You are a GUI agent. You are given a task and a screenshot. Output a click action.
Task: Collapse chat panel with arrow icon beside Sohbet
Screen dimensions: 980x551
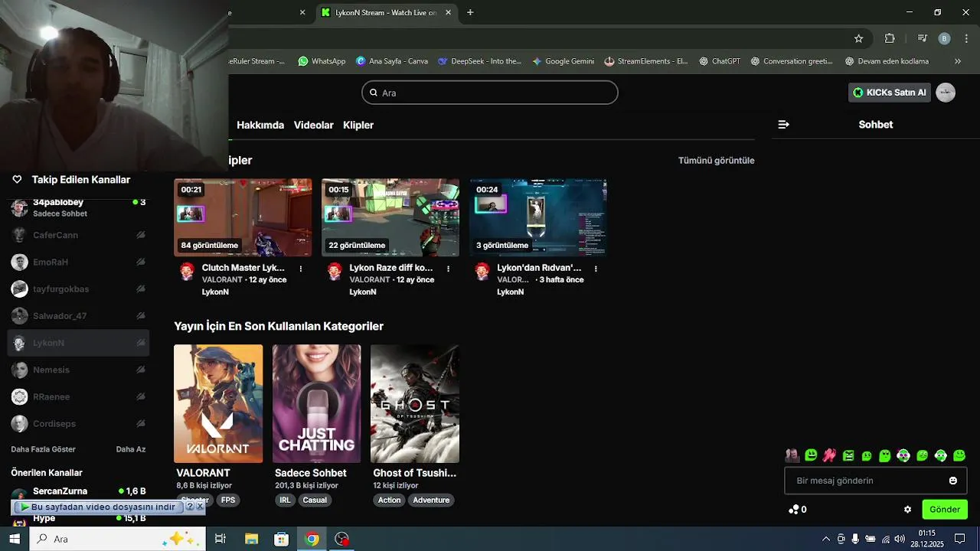click(783, 124)
